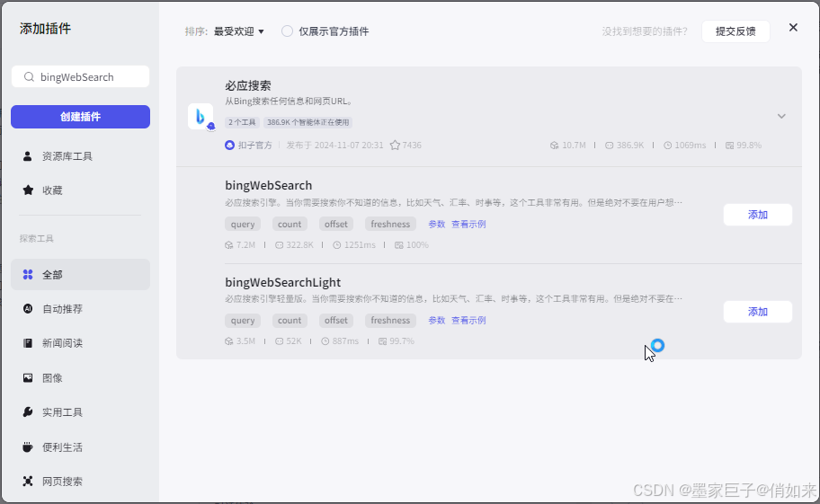Click the 资源库工具 person icon
The image size is (820, 504).
click(28, 156)
